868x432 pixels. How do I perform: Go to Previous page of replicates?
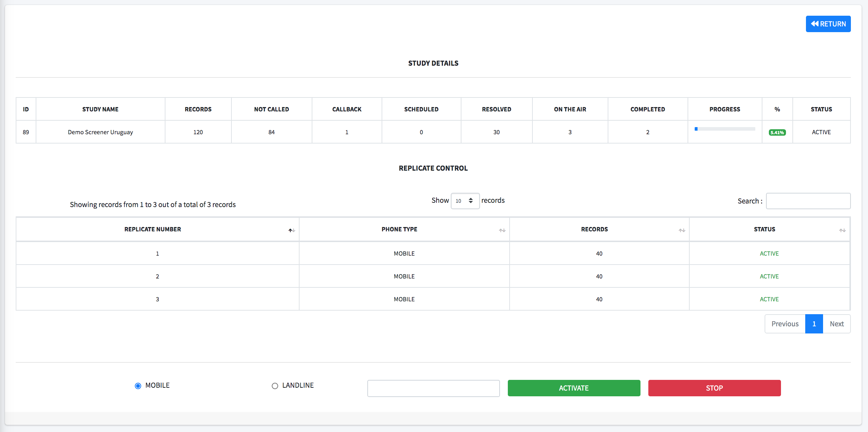pyautogui.click(x=785, y=324)
